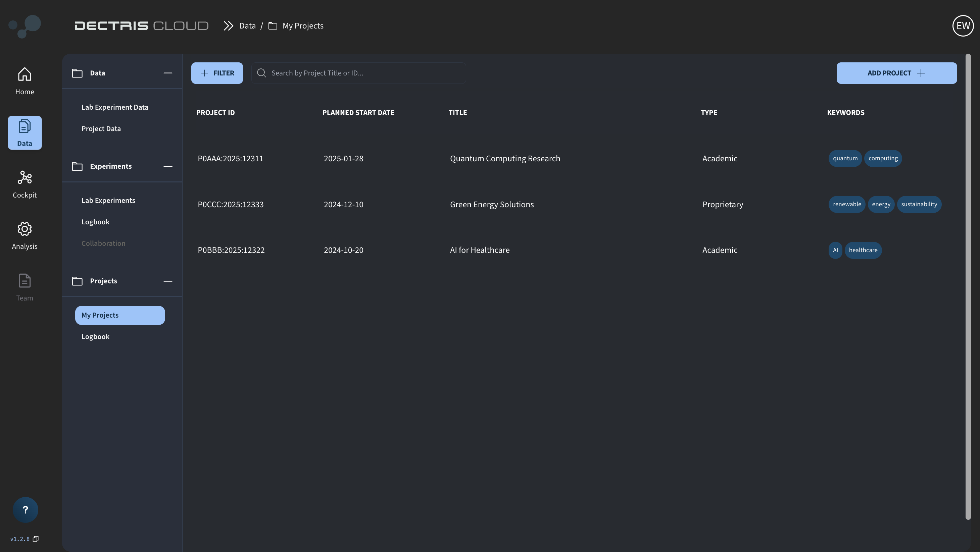Click the help question mark button

coord(25,510)
